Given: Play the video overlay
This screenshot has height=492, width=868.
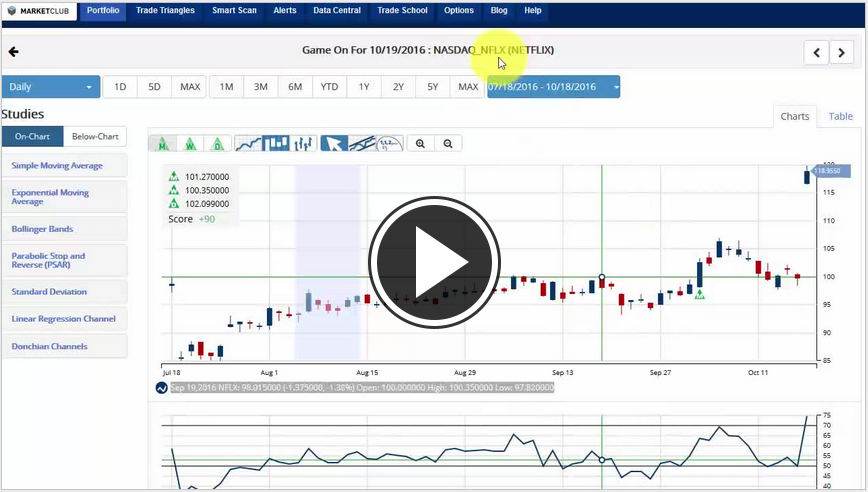Looking at the screenshot, I should click(434, 262).
